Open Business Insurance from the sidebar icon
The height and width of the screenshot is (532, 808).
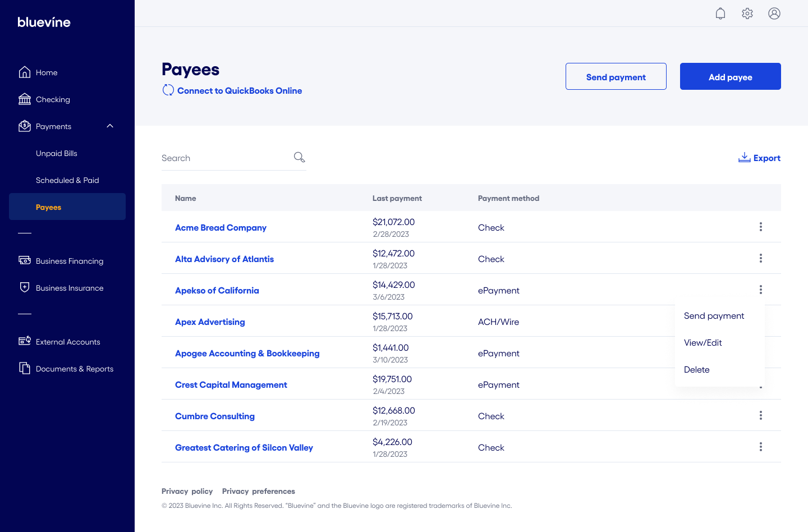[25, 287]
